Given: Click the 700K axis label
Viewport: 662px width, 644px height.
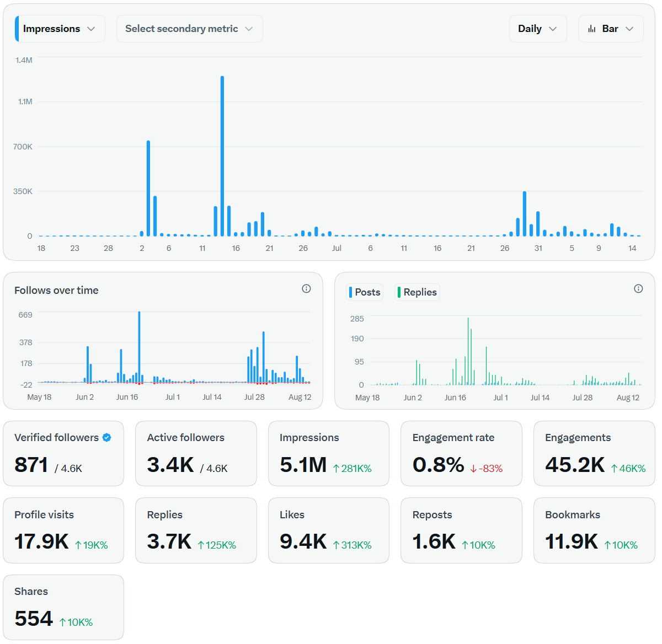Looking at the screenshot, I should [23, 147].
